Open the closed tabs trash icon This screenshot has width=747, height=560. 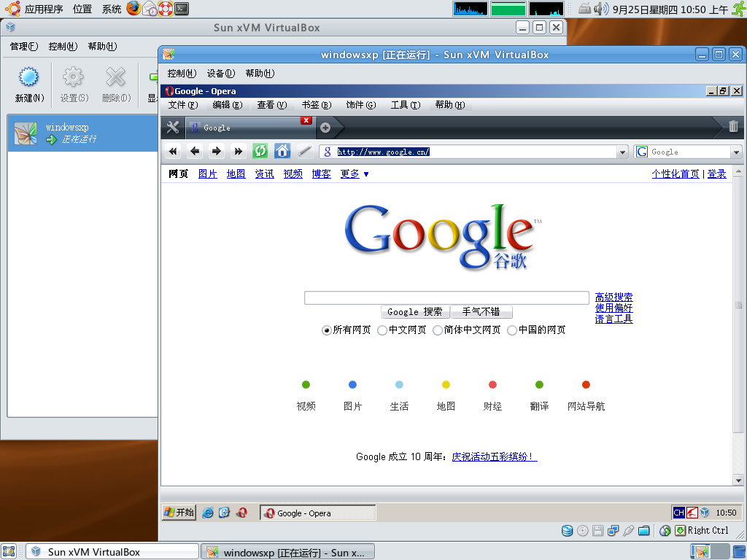(x=733, y=126)
